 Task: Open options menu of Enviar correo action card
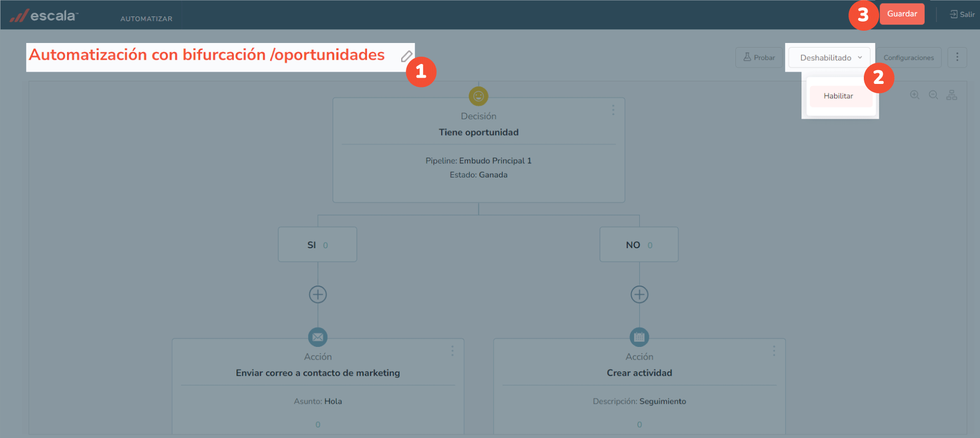(452, 351)
